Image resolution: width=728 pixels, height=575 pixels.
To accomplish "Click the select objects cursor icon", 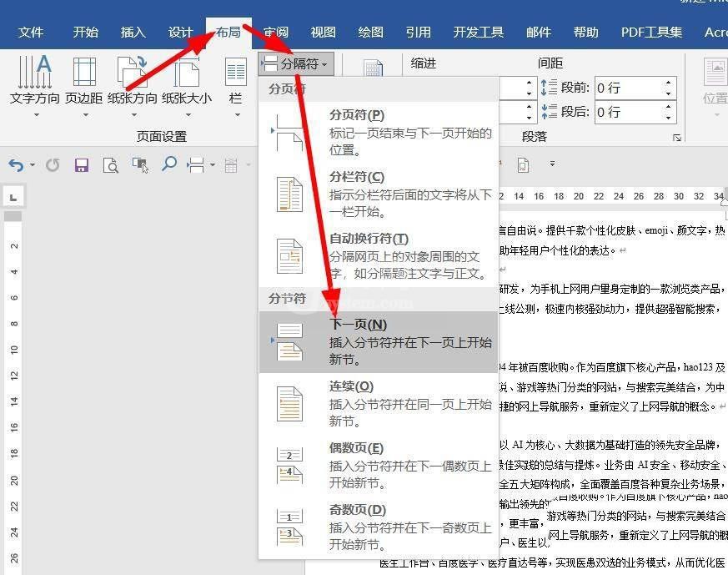I will pyautogui.click(x=140, y=165).
